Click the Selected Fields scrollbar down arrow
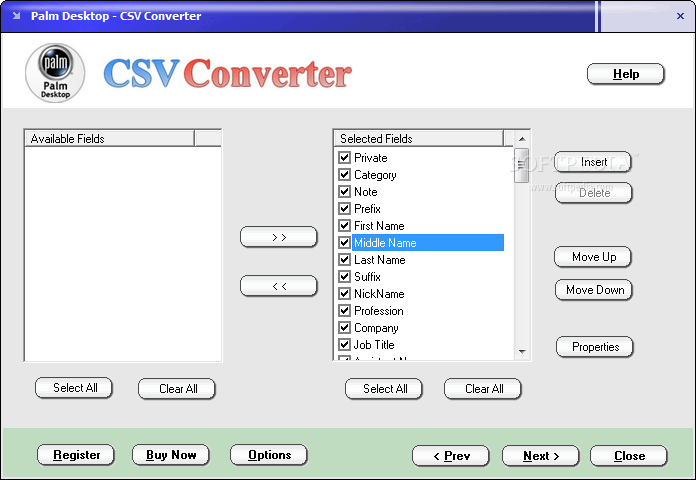 [x=522, y=352]
